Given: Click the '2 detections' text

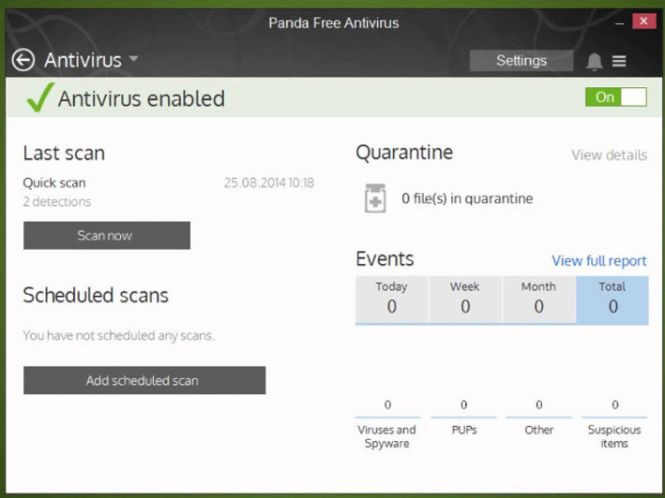Looking at the screenshot, I should coord(57,201).
